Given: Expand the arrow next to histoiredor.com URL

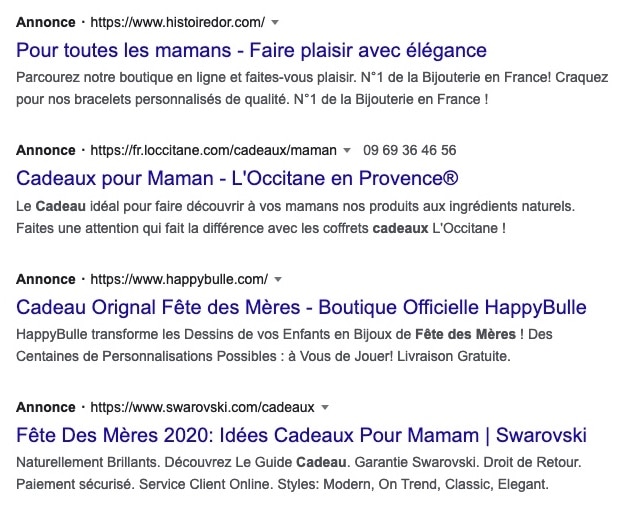Looking at the screenshot, I should tap(275, 22).
